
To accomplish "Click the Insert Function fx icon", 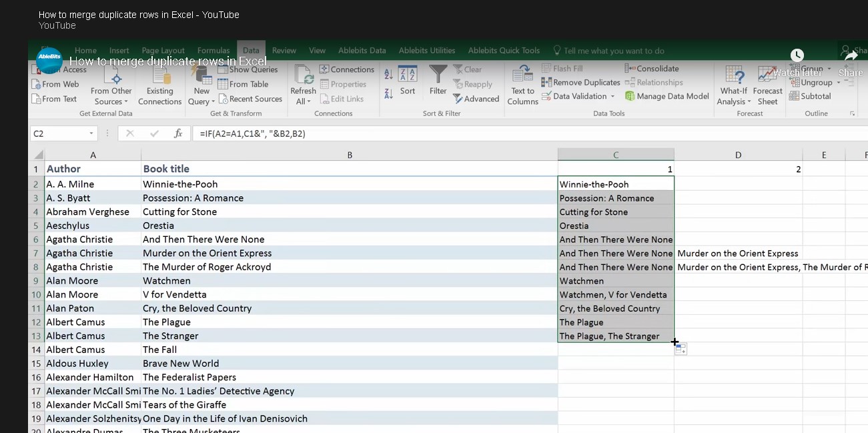I will coord(178,133).
